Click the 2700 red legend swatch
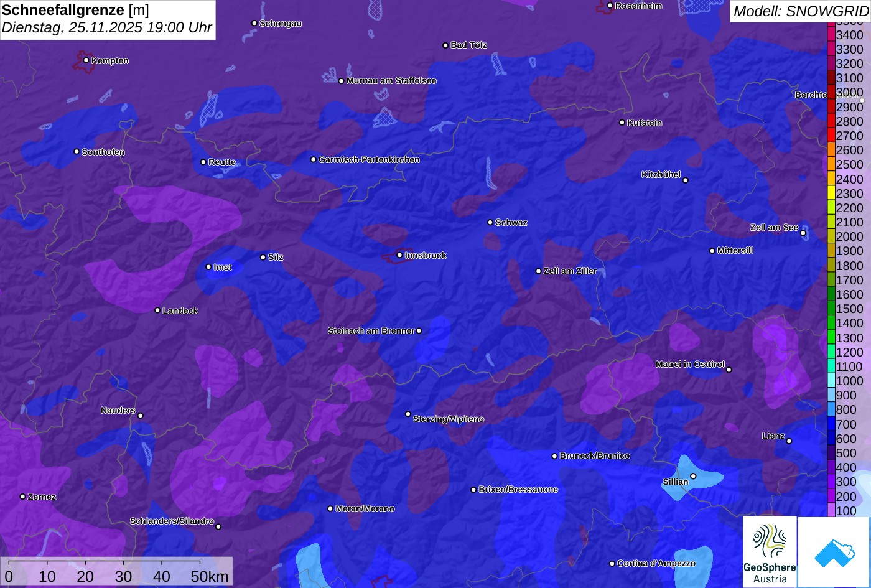The width and height of the screenshot is (871, 588). point(831,136)
